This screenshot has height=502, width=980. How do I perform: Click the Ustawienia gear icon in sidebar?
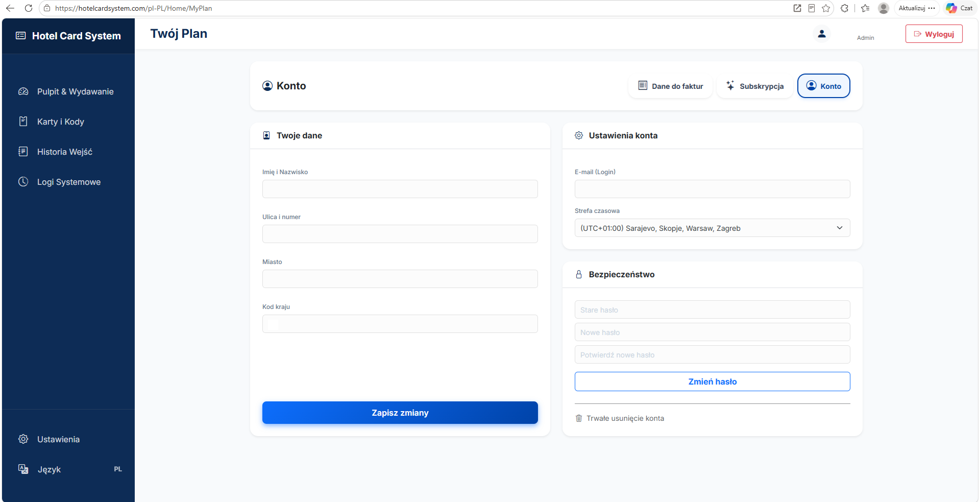pyautogui.click(x=23, y=439)
